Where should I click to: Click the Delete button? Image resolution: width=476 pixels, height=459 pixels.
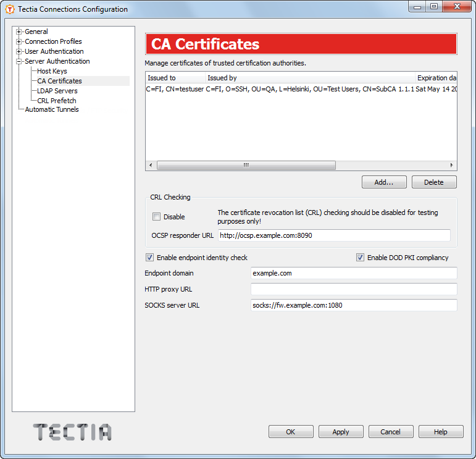click(434, 182)
